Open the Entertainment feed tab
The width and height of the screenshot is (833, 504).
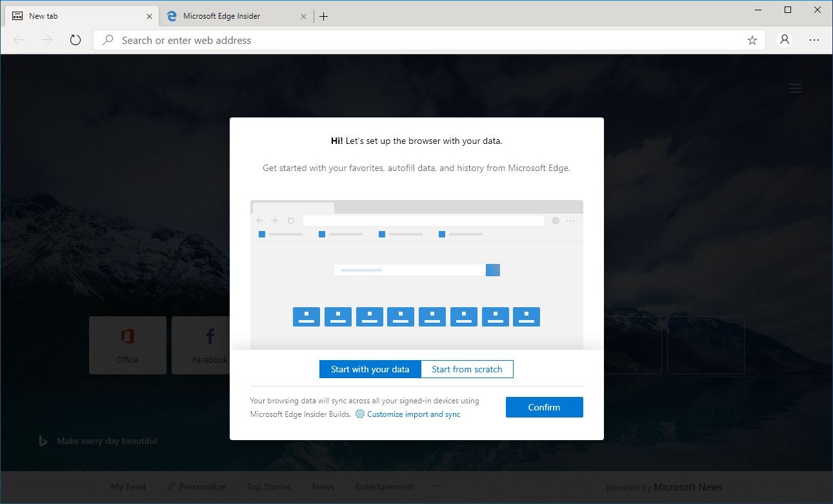(385, 487)
